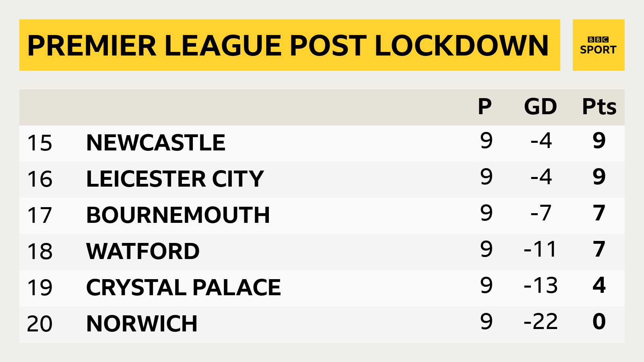The width and height of the screenshot is (644, 362).
Task: Select the Pts column header
Action: click(599, 107)
